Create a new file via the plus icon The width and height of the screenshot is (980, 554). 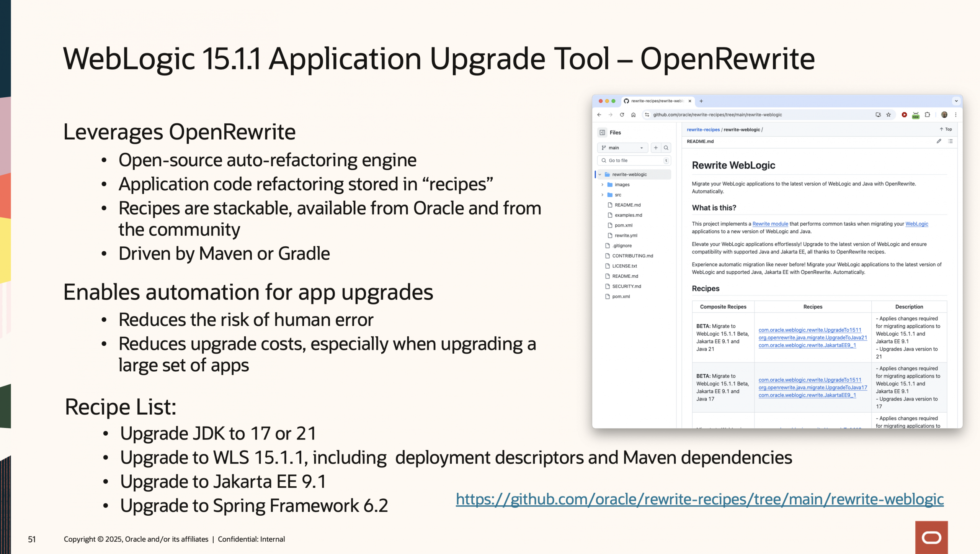pos(656,148)
